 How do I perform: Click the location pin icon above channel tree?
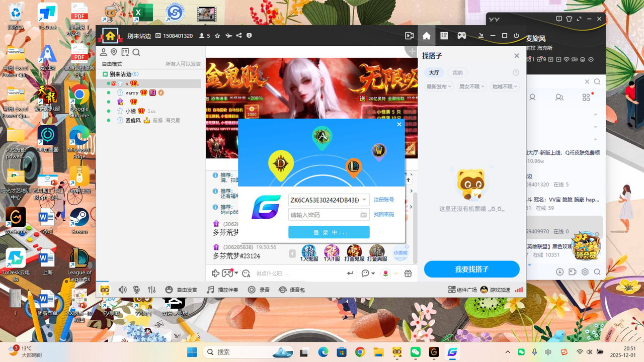114,52
